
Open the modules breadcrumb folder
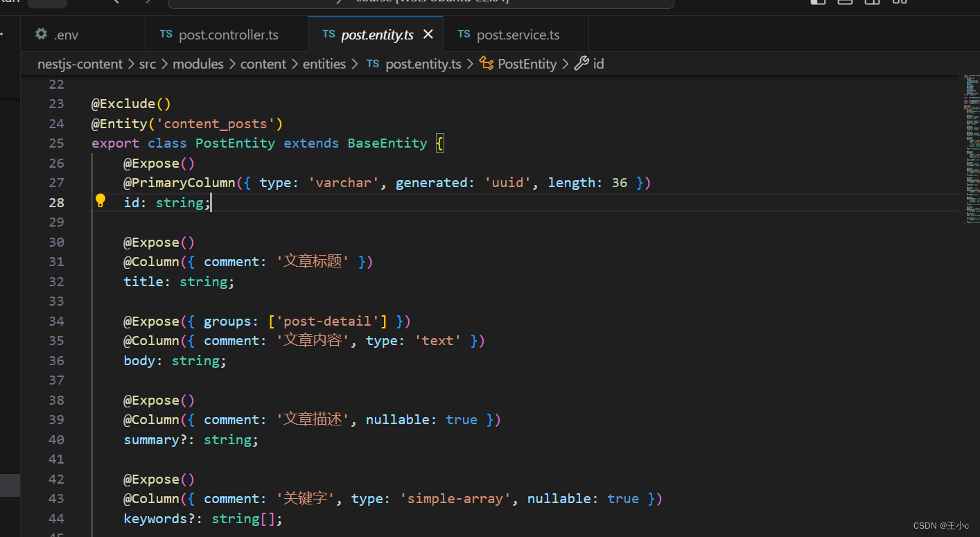(198, 64)
